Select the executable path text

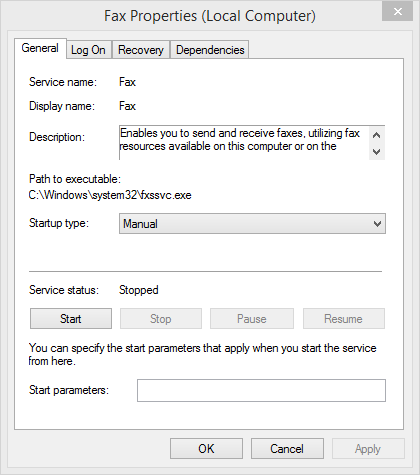(x=110, y=195)
